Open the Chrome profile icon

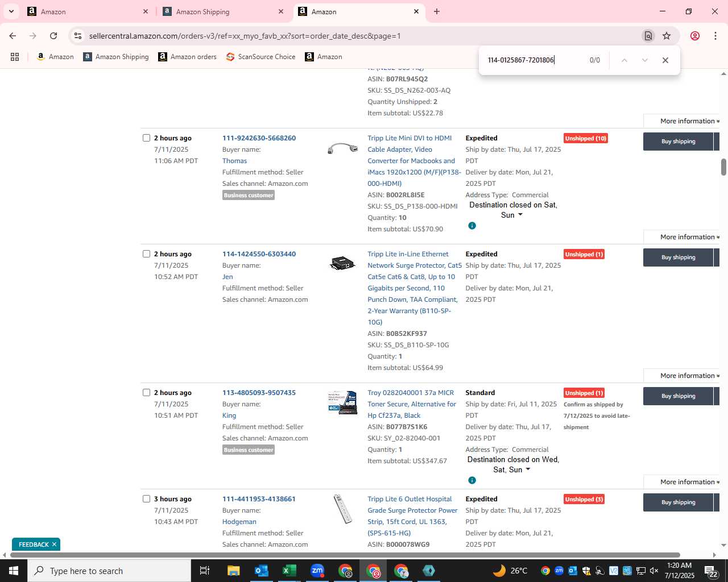click(694, 36)
